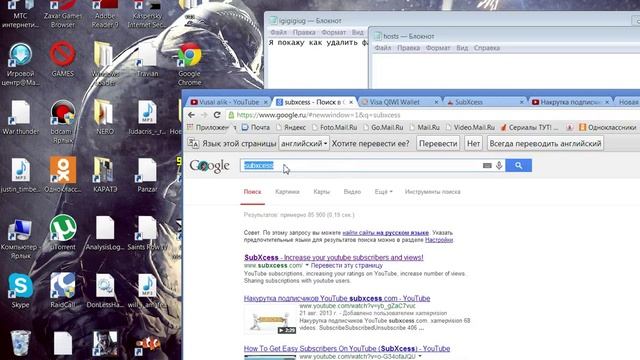This screenshot has width=640, height=360.
Task: Open the Panzar desktop shortcut
Action: (147, 175)
